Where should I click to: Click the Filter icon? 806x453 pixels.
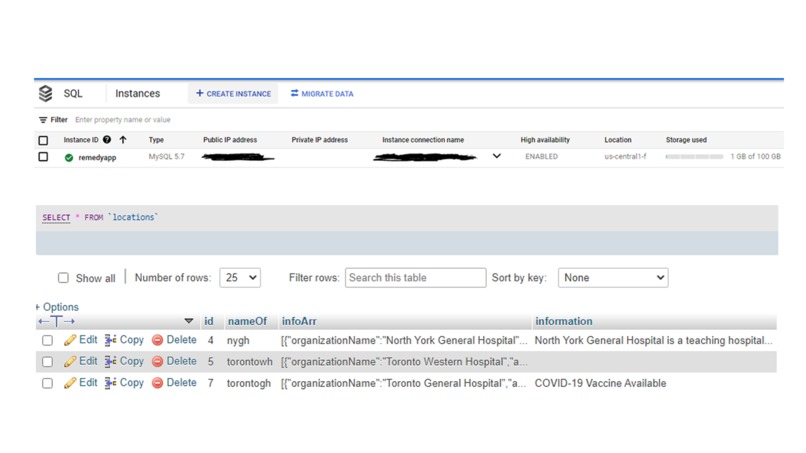pyautogui.click(x=43, y=120)
